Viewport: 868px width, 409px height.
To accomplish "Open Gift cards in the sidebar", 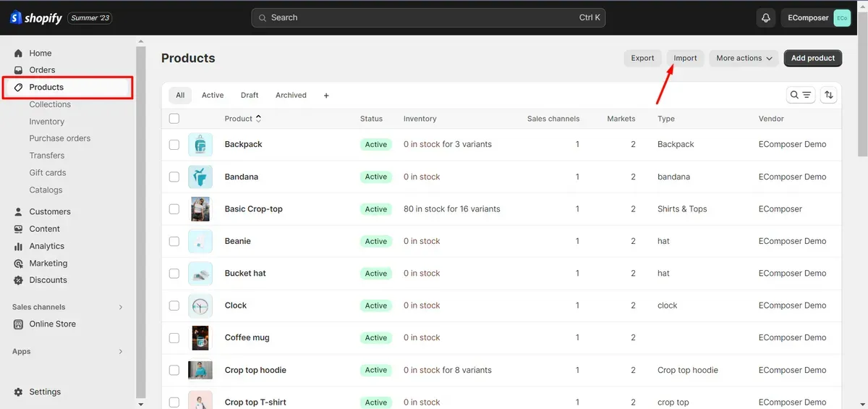I will (x=48, y=173).
